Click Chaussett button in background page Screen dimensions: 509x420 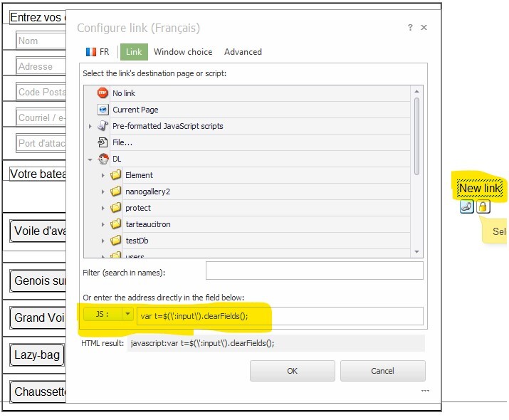pyautogui.click(x=38, y=392)
